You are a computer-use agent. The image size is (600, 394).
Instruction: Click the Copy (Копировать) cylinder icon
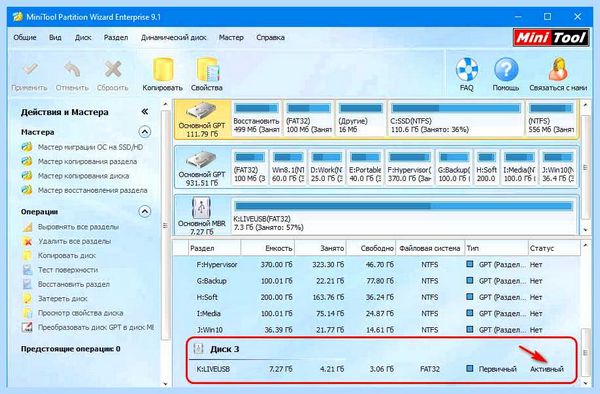pyautogui.click(x=163, y=70)
